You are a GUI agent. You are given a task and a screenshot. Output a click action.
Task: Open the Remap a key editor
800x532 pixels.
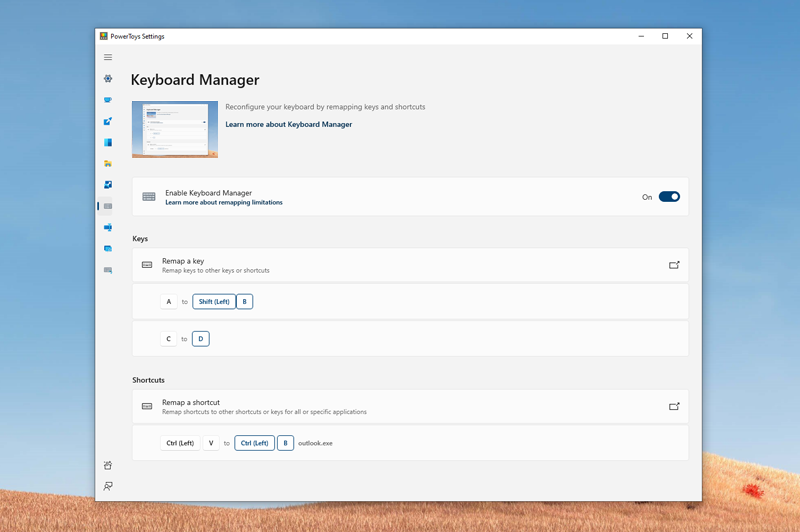pos(674,265)
